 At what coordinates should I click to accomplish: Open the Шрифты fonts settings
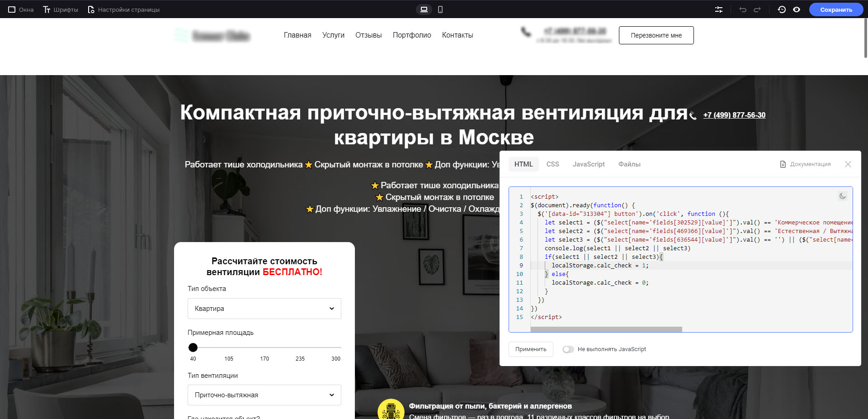click(61, 10)
